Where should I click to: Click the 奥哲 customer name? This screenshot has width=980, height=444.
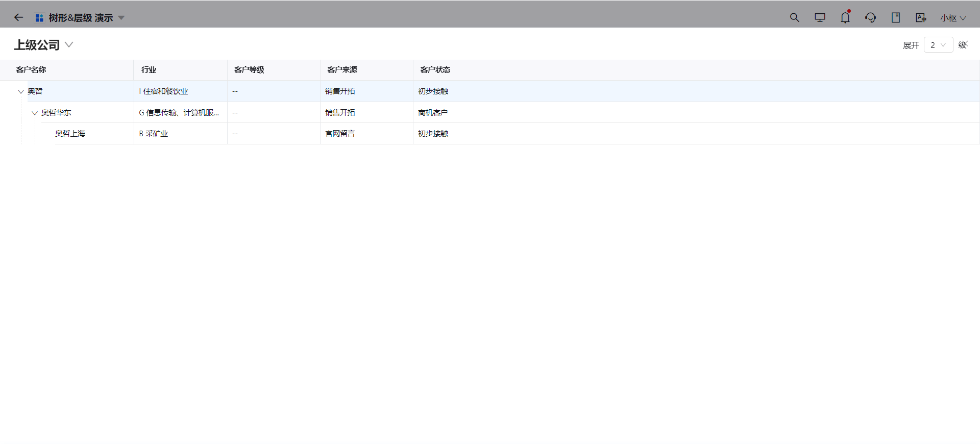[x=35, y=91]
